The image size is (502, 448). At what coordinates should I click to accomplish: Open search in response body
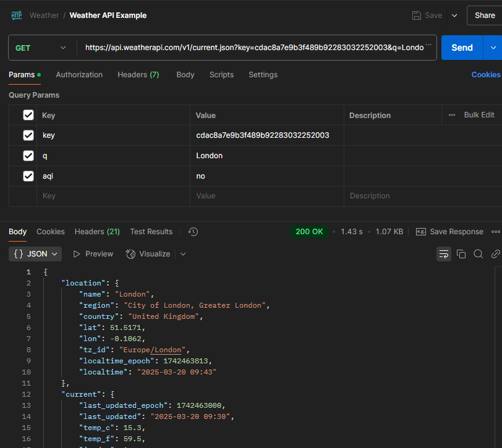click(479, 254)
